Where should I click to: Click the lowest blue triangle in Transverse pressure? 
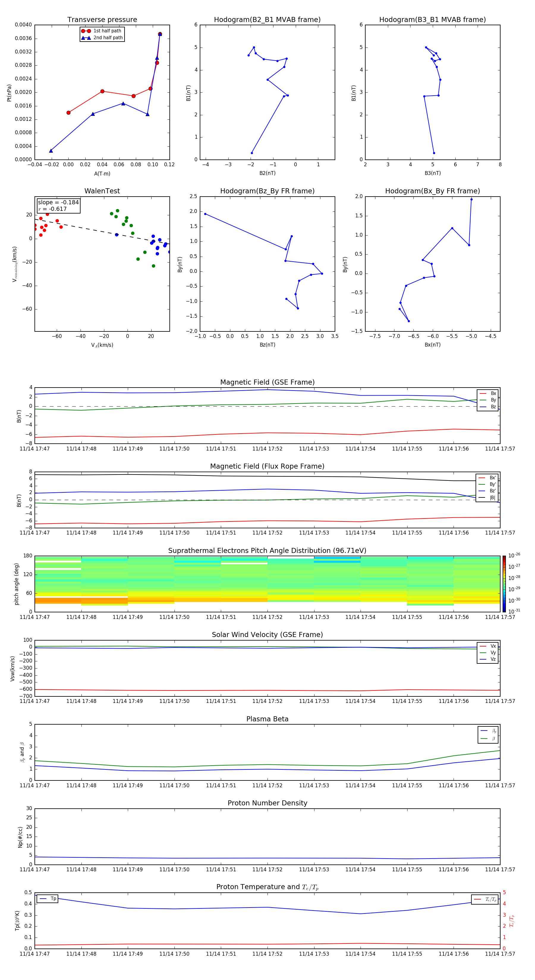51,151
